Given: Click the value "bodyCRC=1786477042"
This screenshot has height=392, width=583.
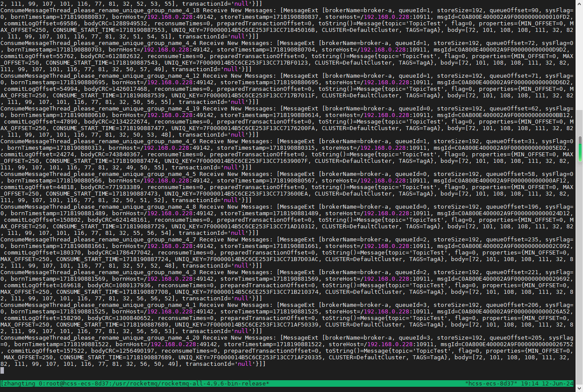Looking at the screenshot, I should tap(119, 253).
